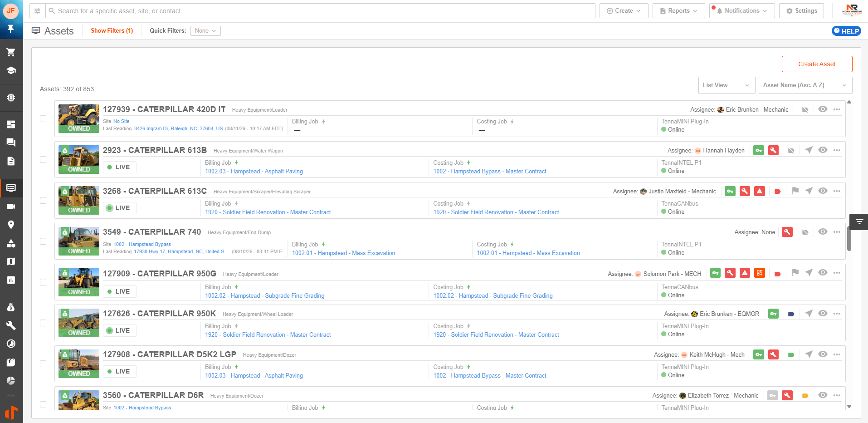Select checkbox for 3268 Caterpillar 613C
Screen dimensions: 868x423
coord(43,201)
